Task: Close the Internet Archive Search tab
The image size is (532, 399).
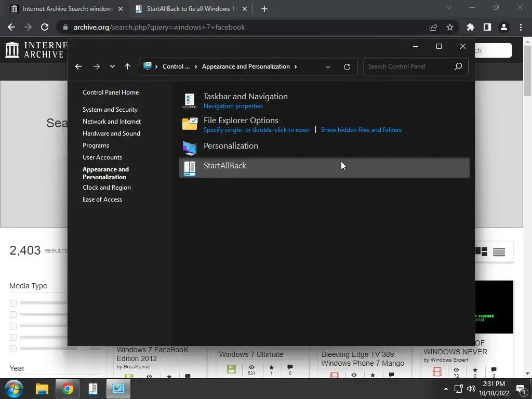Action: click(121, 9)
